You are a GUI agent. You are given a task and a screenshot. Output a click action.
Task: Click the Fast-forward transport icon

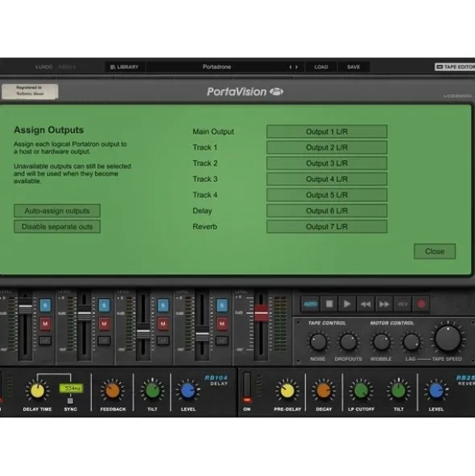(384, 304)
